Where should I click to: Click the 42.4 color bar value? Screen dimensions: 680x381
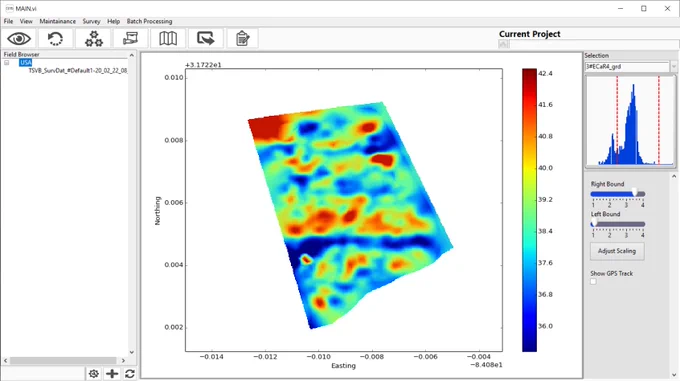545,74
